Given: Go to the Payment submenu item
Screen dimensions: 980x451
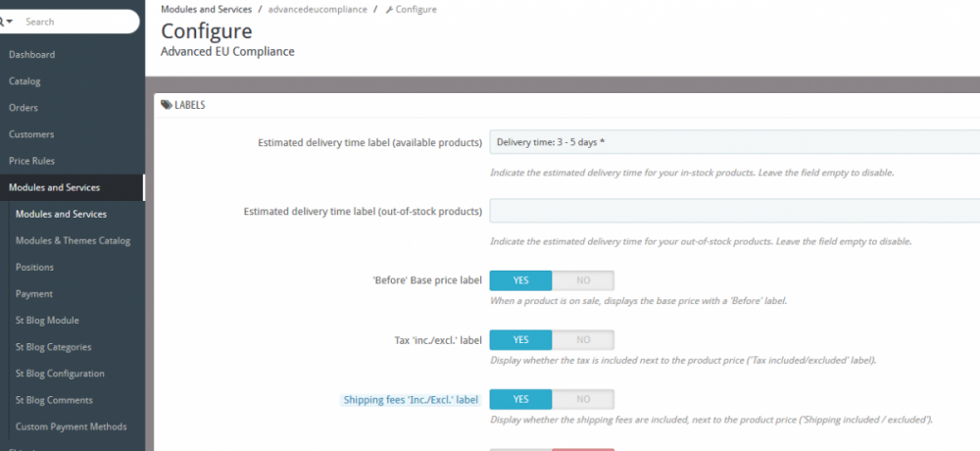Looking at the screenshot, I should click(x=34, y=293).
